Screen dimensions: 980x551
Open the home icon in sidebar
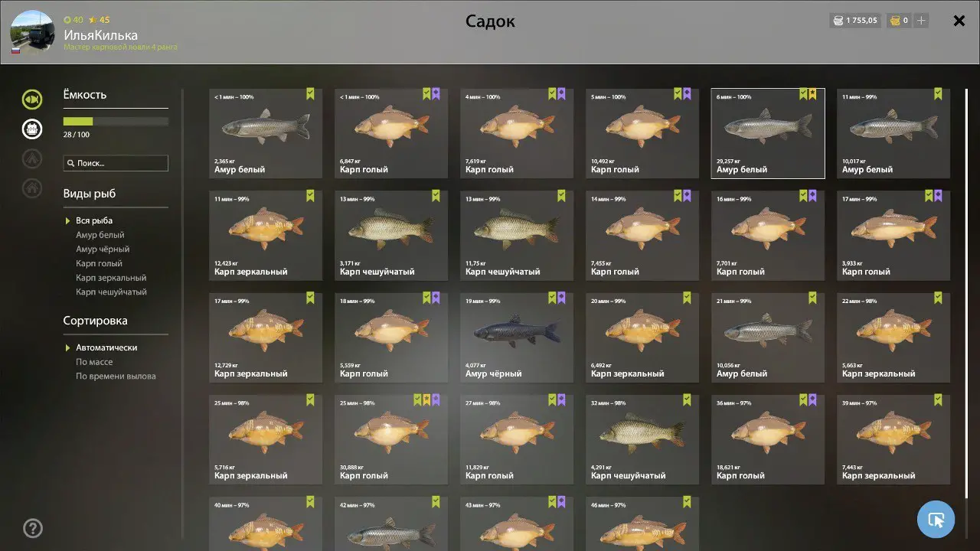coord(32,187)
